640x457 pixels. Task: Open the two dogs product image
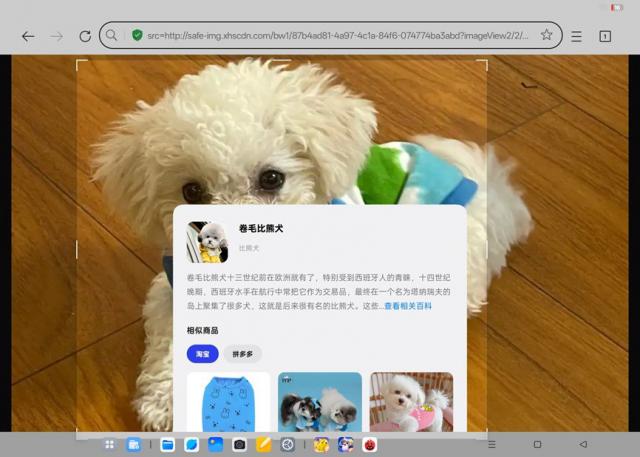tap(319, 401)
